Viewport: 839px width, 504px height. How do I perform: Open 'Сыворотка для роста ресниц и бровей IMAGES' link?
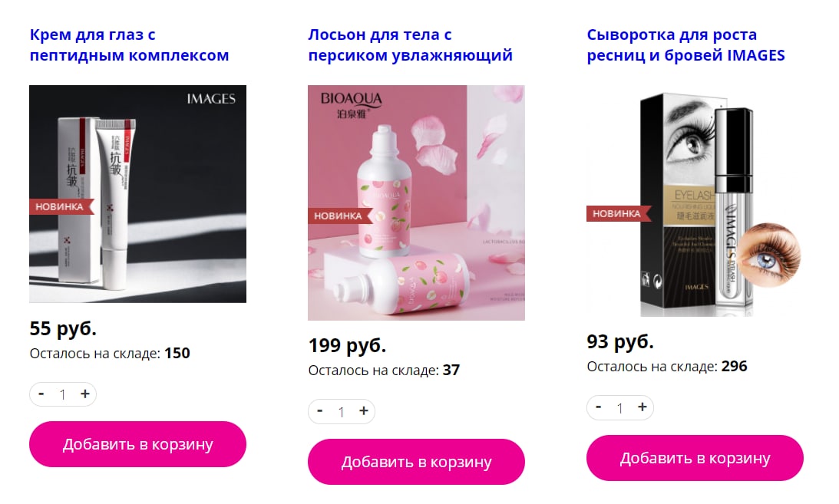686,45
